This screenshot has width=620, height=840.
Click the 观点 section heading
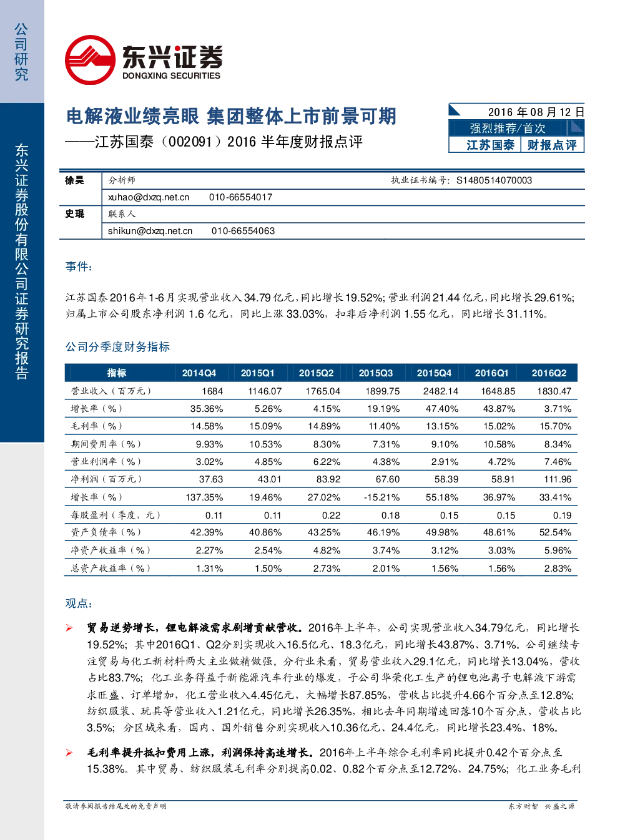pos(79,603)
